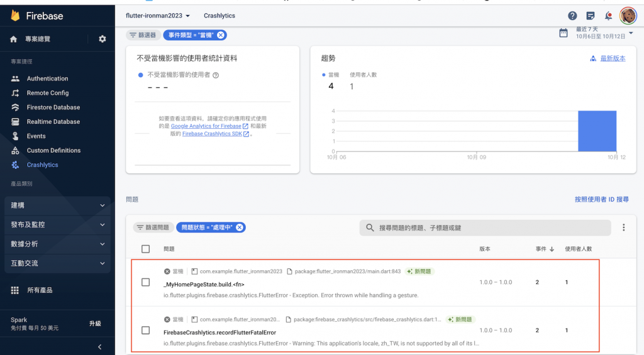Open Custom Definitions in the sidebar
This screenshot has height=355, width=644.
coord(54,150)
